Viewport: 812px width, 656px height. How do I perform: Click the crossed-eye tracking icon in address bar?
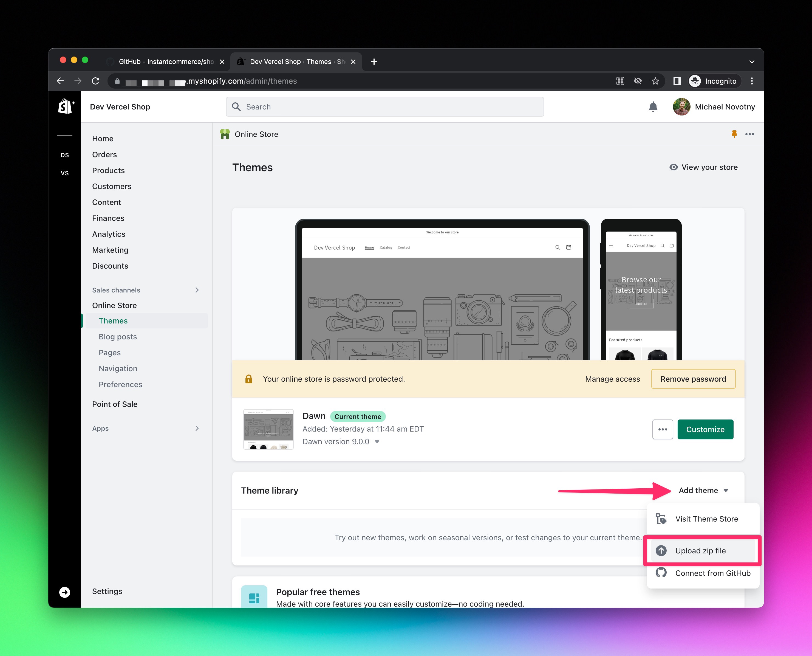pyautogui.click(x=638, y=81)
